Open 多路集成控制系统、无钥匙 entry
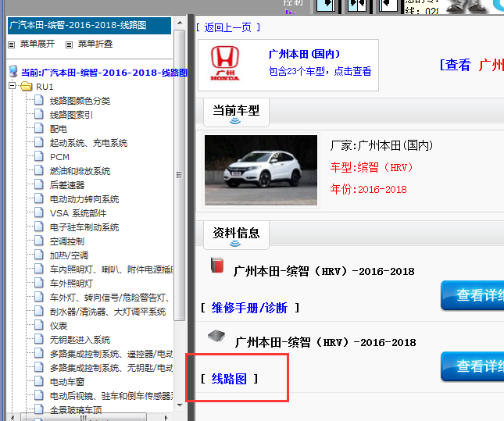Image resolution: width=504 pixels, height=421 pixels. pyautogui.click(x=111, y=368)
